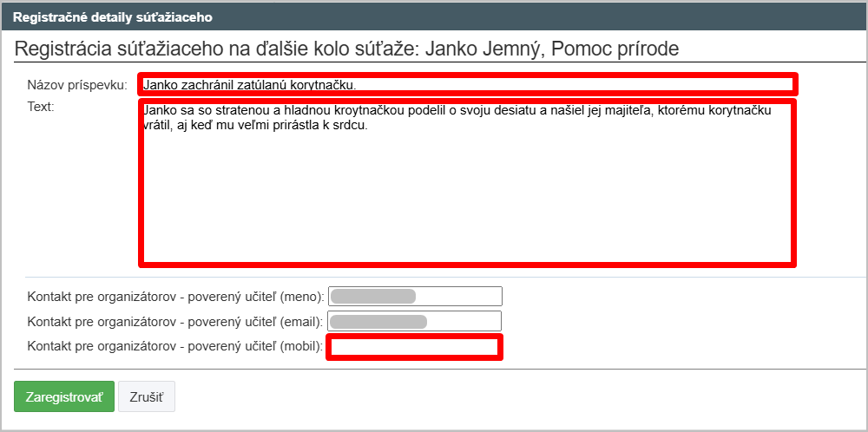
Task: Click the 'Názov príspevku:' label
Action: [x=77, y=85]
